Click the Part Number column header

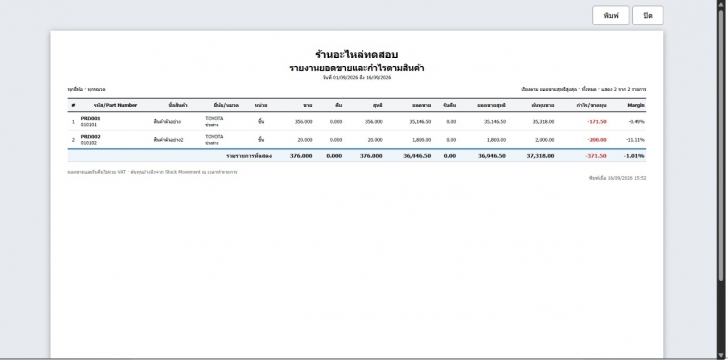coord(115,105)
